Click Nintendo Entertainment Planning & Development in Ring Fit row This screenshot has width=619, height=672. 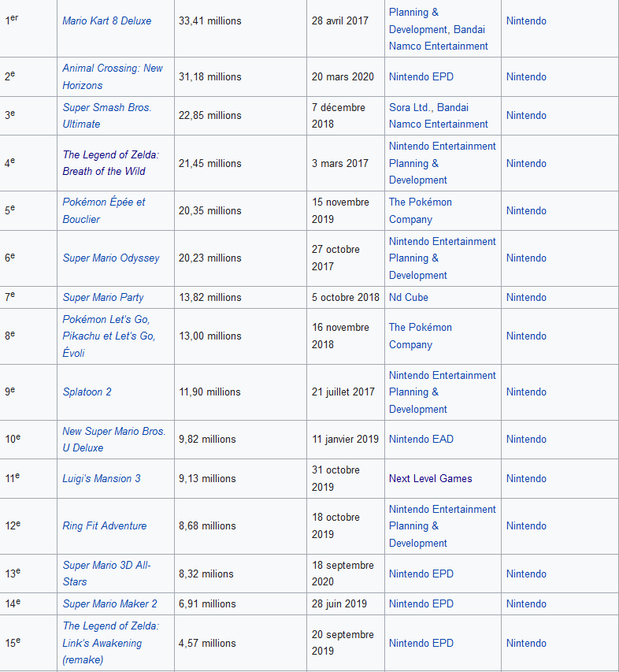click(x=442, y=525)
